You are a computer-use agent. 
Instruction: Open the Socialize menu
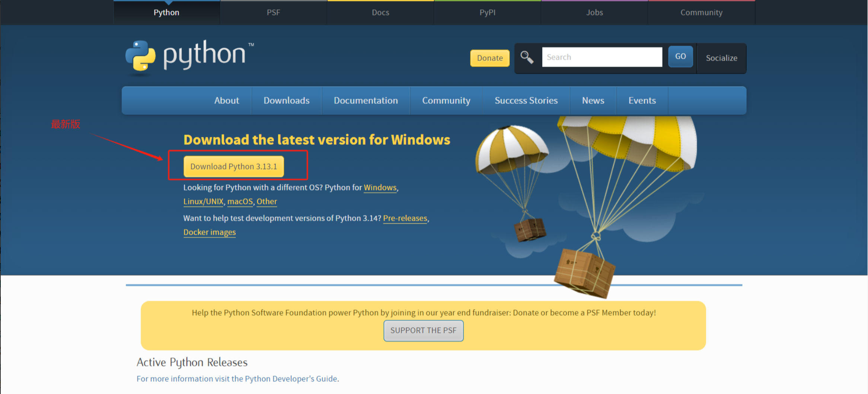tap(721, 58)
